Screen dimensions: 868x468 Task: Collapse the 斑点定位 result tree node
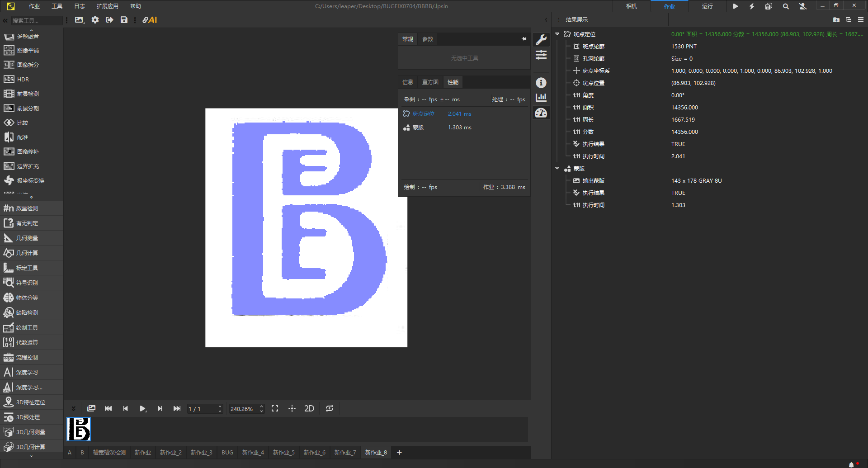tap(557, 34)
